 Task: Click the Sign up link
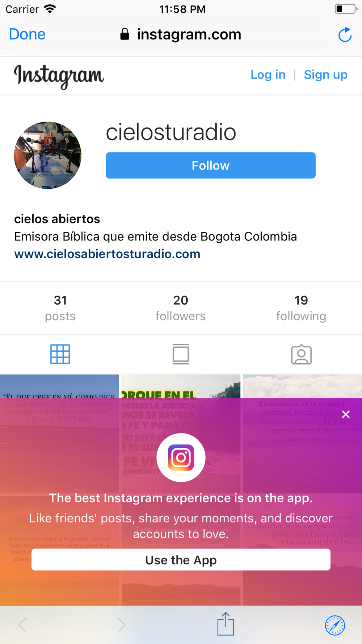pyautogui.click(x=325, y=75)
